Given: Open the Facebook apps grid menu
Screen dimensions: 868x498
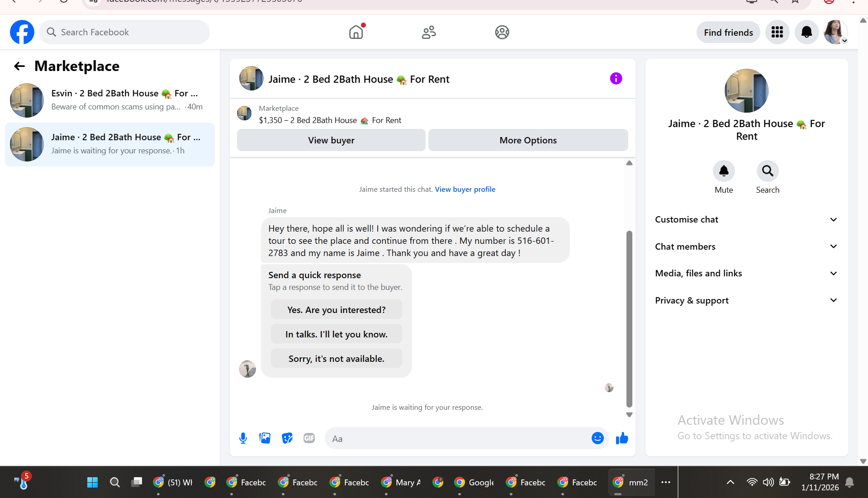Looking at the screenshot, I should tap(777, 32).
